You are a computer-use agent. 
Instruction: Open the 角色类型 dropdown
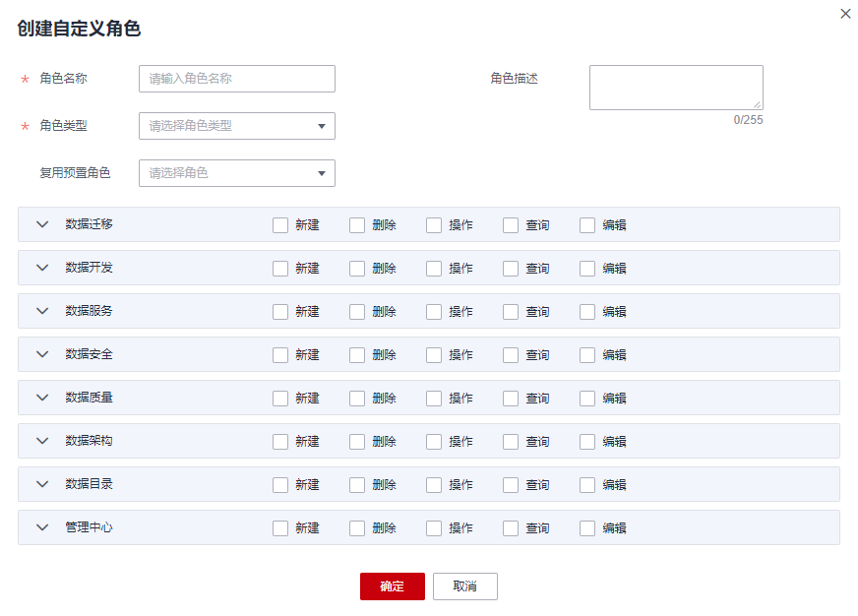[x=237, y=126]
